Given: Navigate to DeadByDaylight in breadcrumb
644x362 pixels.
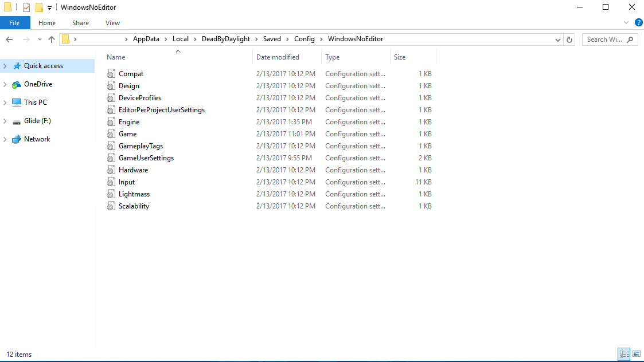Looking at the screenshot, I should (x=226, y=39).
